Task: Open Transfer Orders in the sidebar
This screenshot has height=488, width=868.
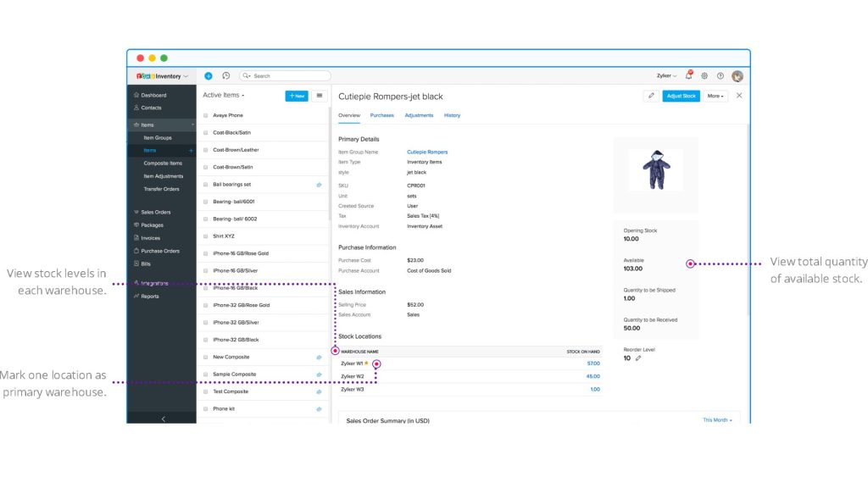Action: [x=161, y=189]
